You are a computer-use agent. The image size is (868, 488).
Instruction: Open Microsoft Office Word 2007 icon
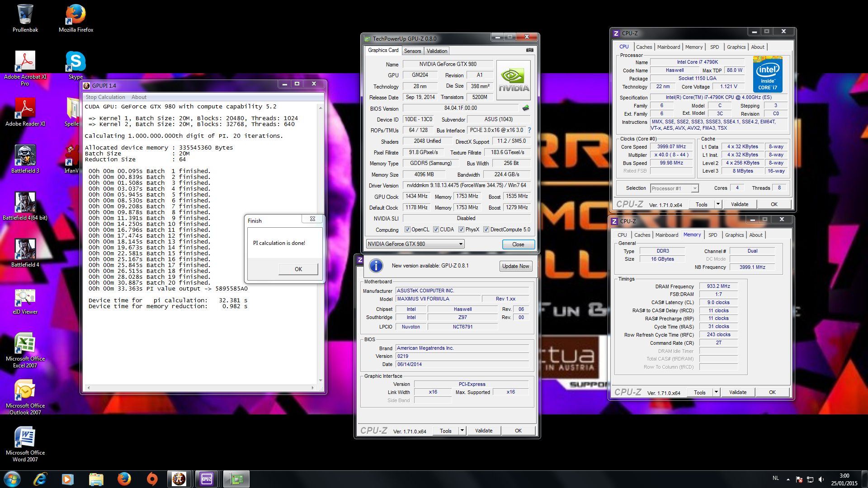pyautogui.click(x=25, y=445)
